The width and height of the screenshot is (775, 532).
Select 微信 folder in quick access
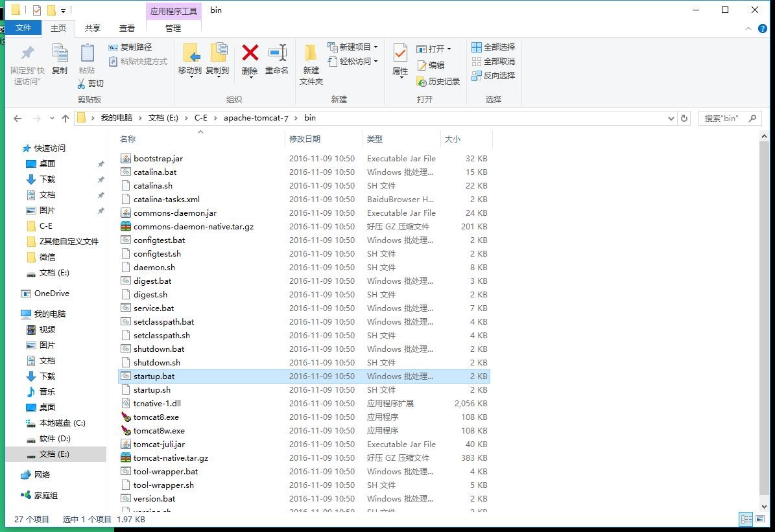pos(47,257)
